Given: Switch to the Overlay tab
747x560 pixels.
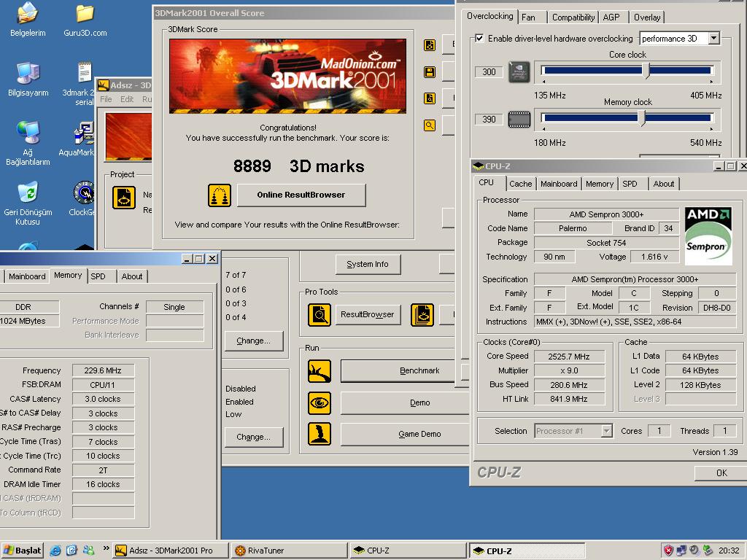Looking at the screenshot, I should point(647,17).
